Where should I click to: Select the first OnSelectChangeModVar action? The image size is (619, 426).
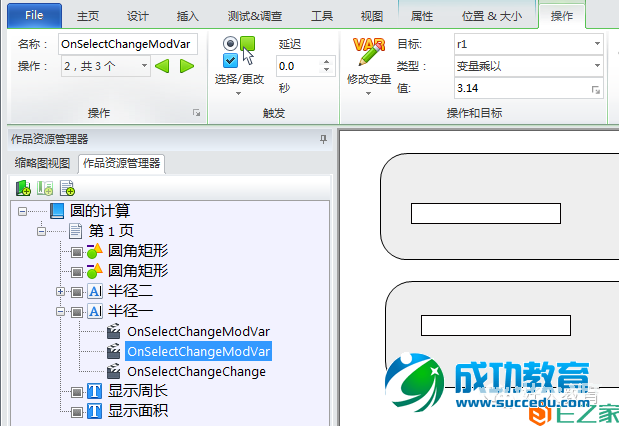pos(198,332)
